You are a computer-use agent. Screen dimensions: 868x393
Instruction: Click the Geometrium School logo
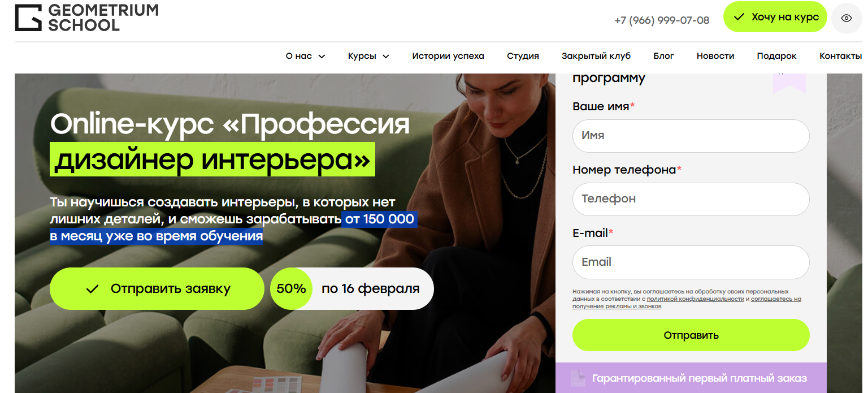click(x=86, y=17)
